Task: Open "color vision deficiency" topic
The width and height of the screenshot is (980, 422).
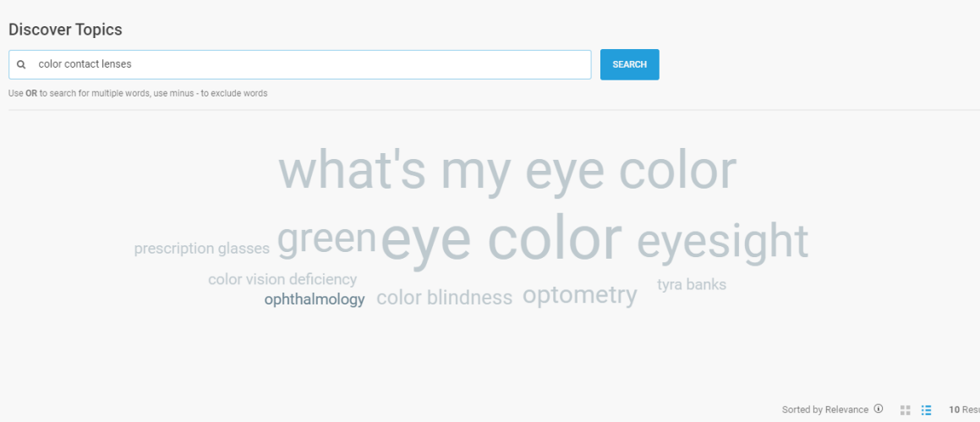Action: point(282,279)
